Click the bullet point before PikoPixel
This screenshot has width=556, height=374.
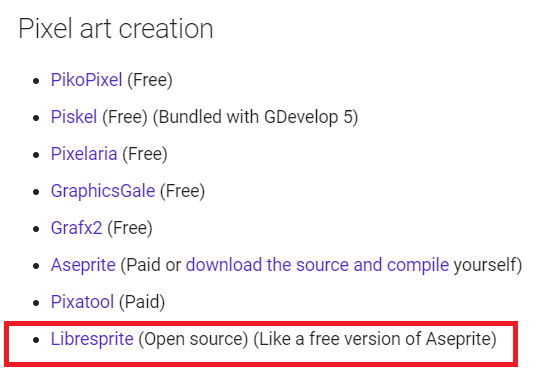click(x=36, y=81)
